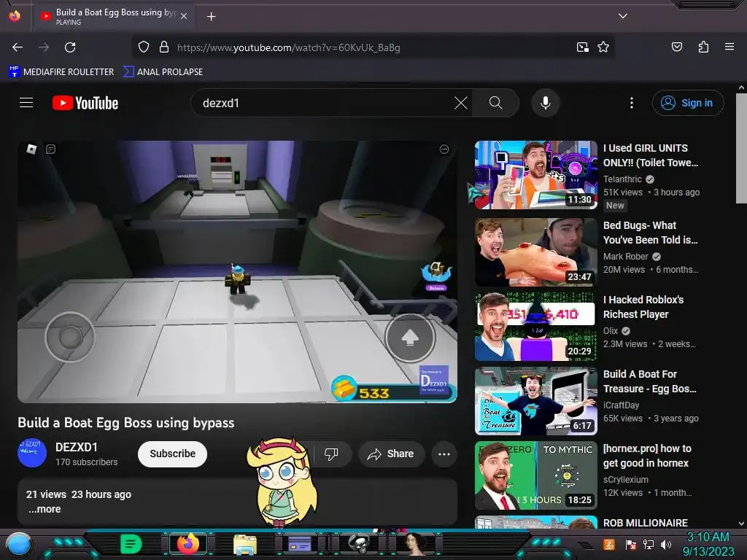Viewport: 747px width, 560px height.
Task: Clear the YouTube search query
Action: (461, 103)
